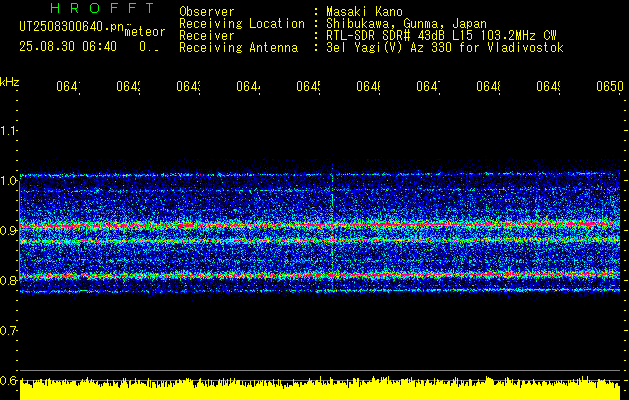Click the faint cyan line just above 1.0 kHz
Image resolution: width=629 pixels, height=400 pixels.
pos(320,175)
